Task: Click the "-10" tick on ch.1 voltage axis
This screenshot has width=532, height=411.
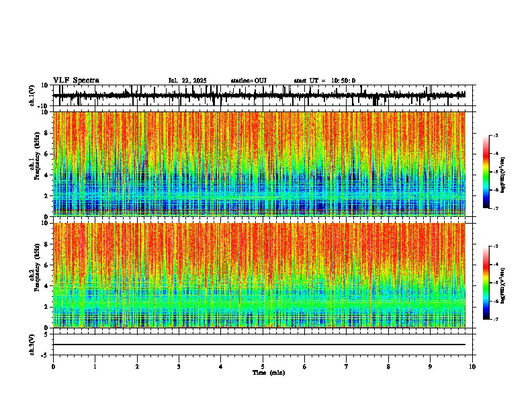Action: point(44,106)
